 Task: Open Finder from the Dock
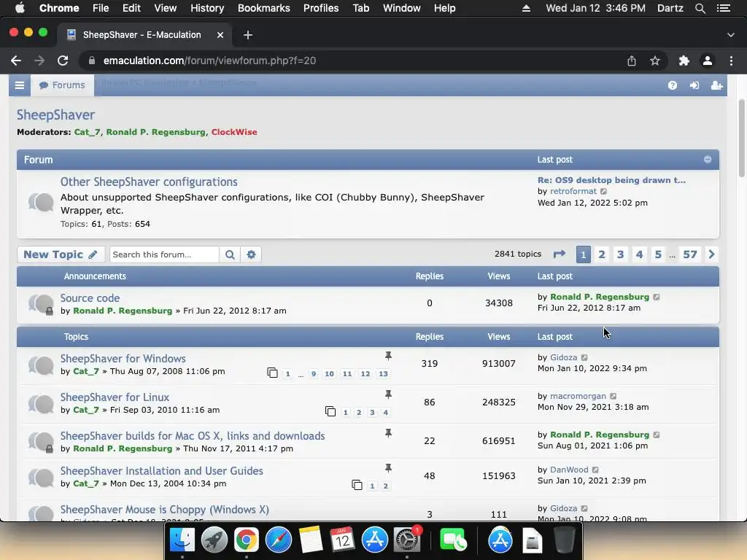(182, 540)
